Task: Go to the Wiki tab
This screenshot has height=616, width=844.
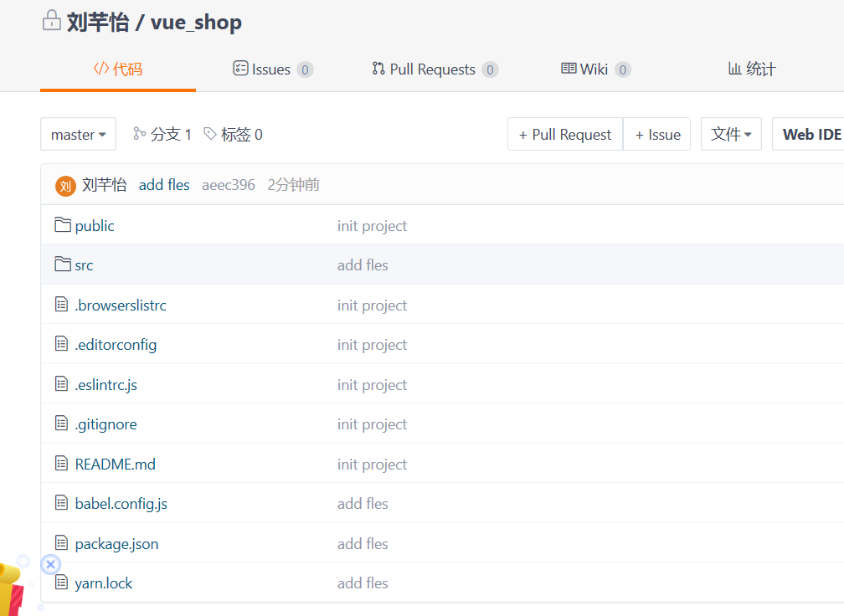Action: coord(595,69)
